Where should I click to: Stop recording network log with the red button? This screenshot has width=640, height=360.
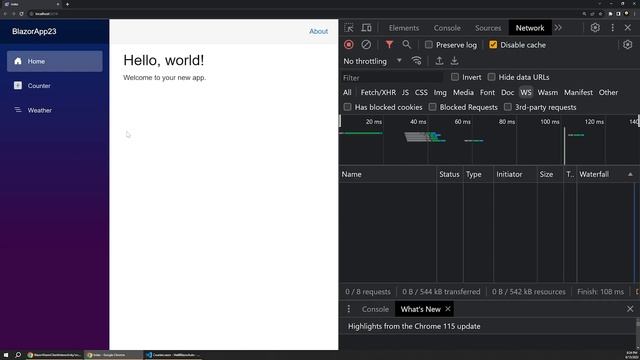pyautogui.click(x=349, y=44)
